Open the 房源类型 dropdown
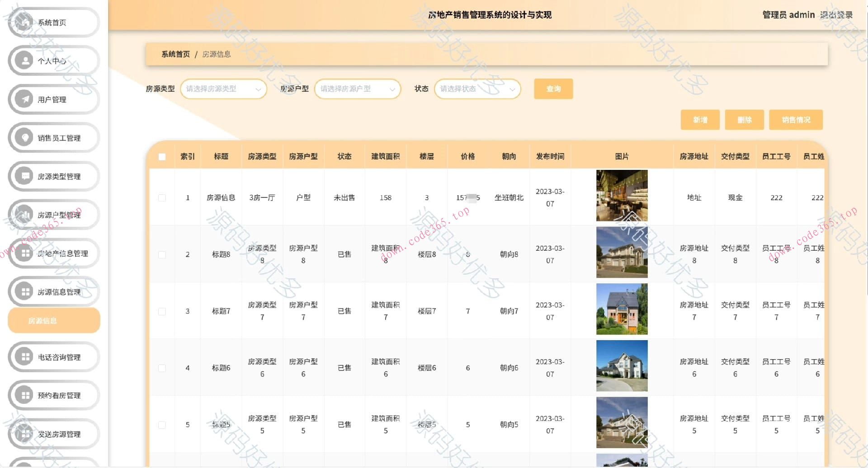Screen dimensions: 868x468 223,89
